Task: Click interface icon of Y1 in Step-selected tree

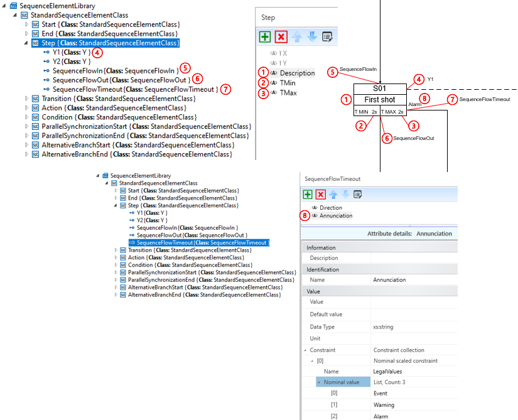Action: [x=46, y=52]
